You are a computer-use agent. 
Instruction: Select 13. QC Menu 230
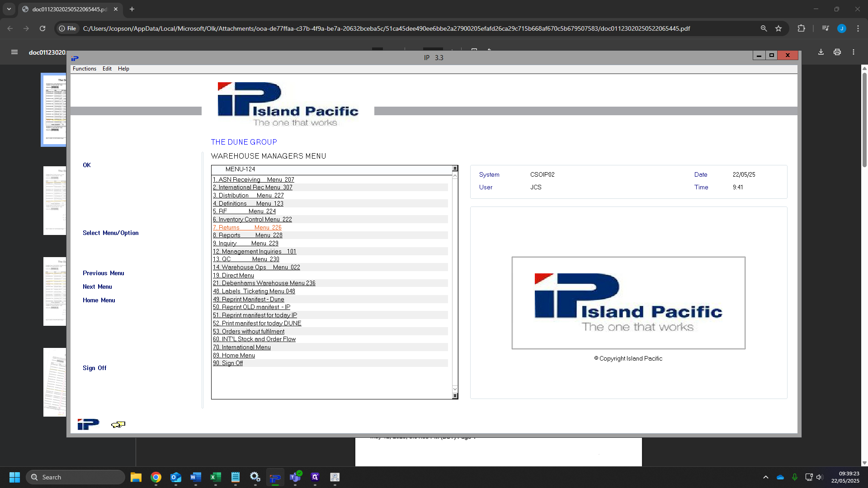[246, 259]
